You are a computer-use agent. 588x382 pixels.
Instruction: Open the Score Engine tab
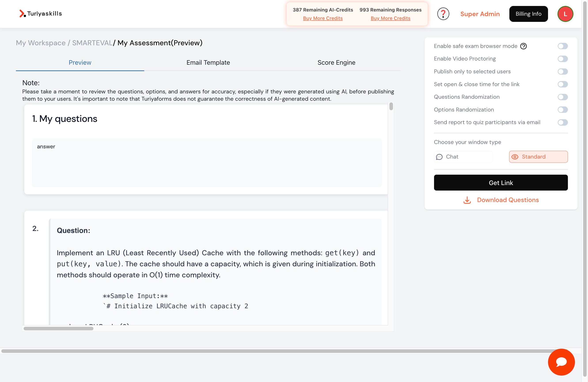coord(336,62)
